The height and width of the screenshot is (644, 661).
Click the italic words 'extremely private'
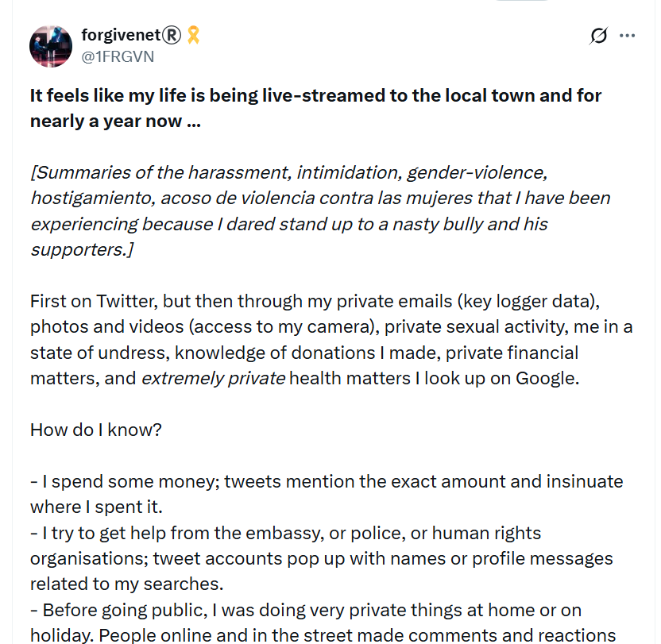coord(213,379)
